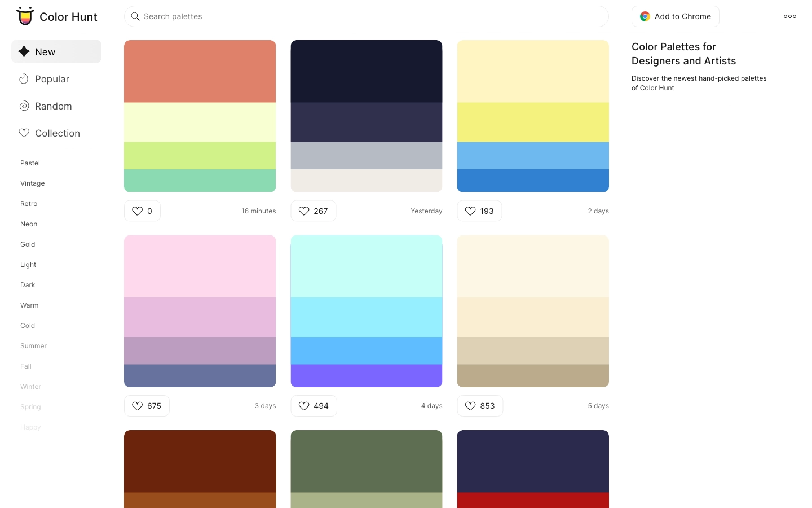Click the search magnifier icon
The image size is (812, 508).
click(x=135, y=16)
